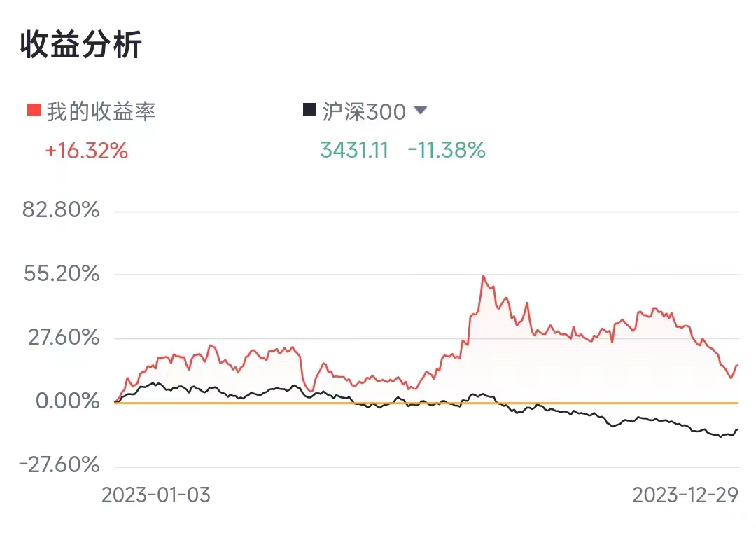This screenshot has width=756, height=538.
Task: Click the -27.60% y-axis label
Action: click(x=59, y=464)
